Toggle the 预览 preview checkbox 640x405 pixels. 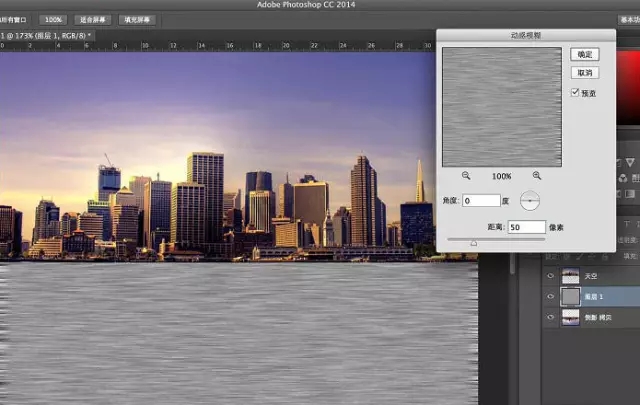(574, 93)
